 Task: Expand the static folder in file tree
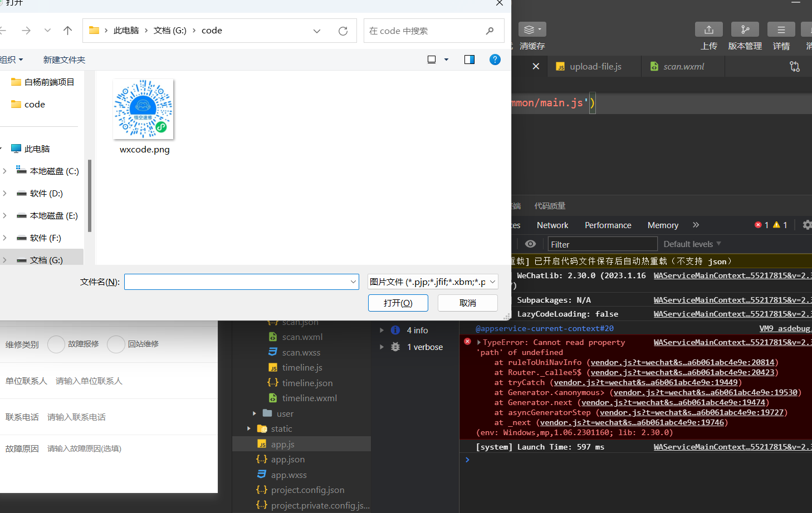click(x=249, y=428)
